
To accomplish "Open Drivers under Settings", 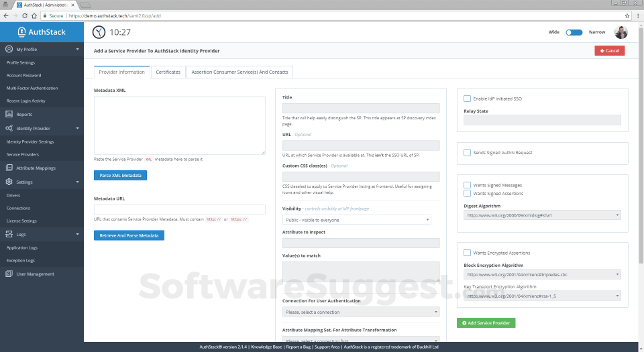I will pos(13,195).
